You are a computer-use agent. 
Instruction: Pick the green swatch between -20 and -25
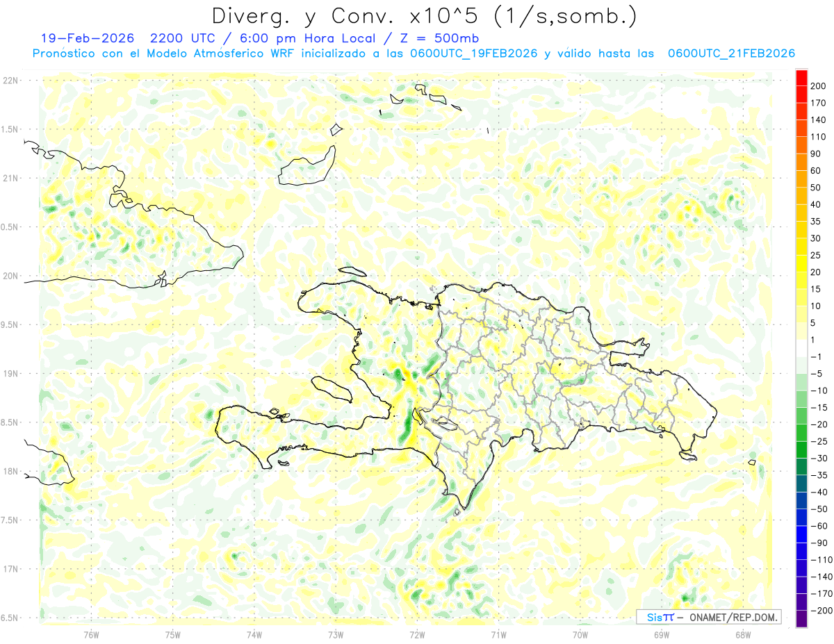(801, 434)
